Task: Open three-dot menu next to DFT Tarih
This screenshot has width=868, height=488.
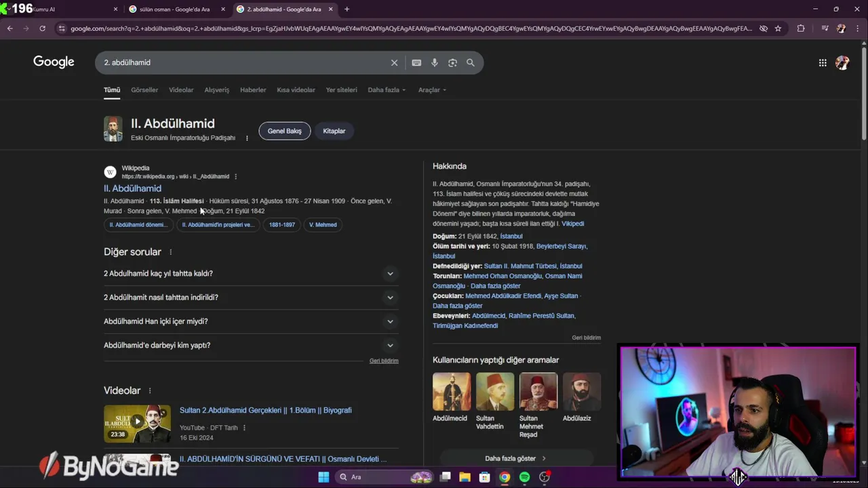Action: [x=244, y=428]
